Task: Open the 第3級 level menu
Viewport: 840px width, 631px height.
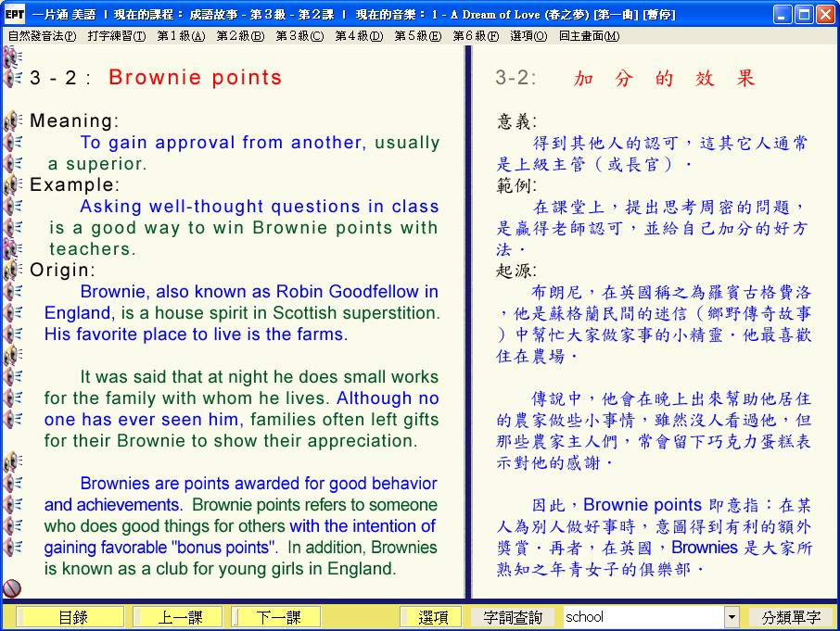Action: click(x=299, y=36)
